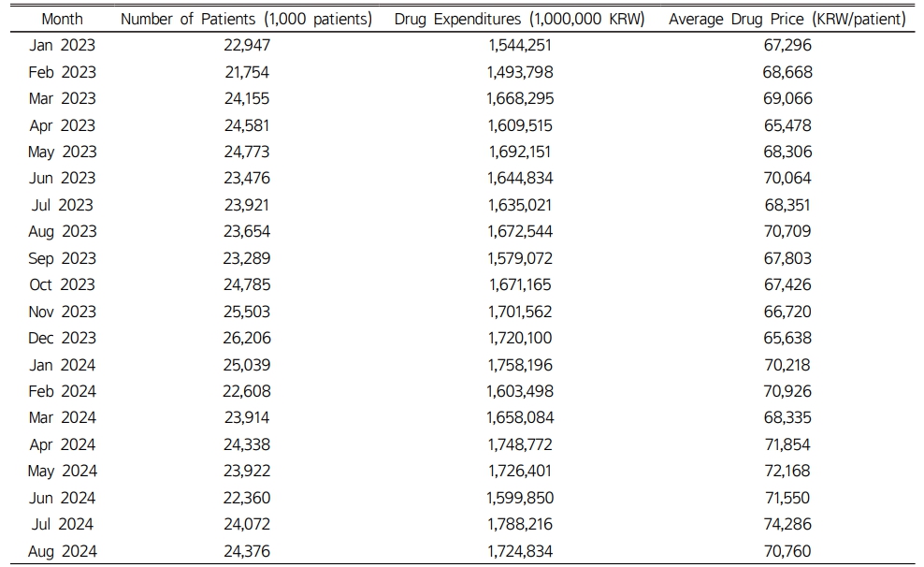Select the Jan 2024 row label
Screen dimensions: 924x567
pos(62,365)
